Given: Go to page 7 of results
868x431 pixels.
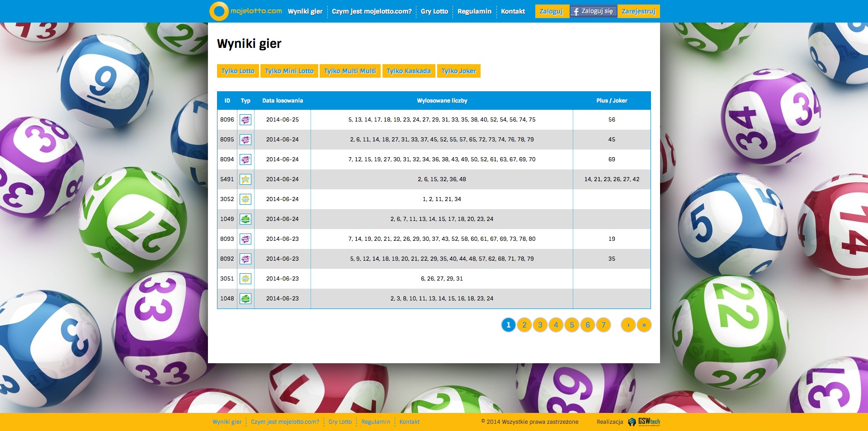Looking at the screenshot, I should tap(604, 325).
